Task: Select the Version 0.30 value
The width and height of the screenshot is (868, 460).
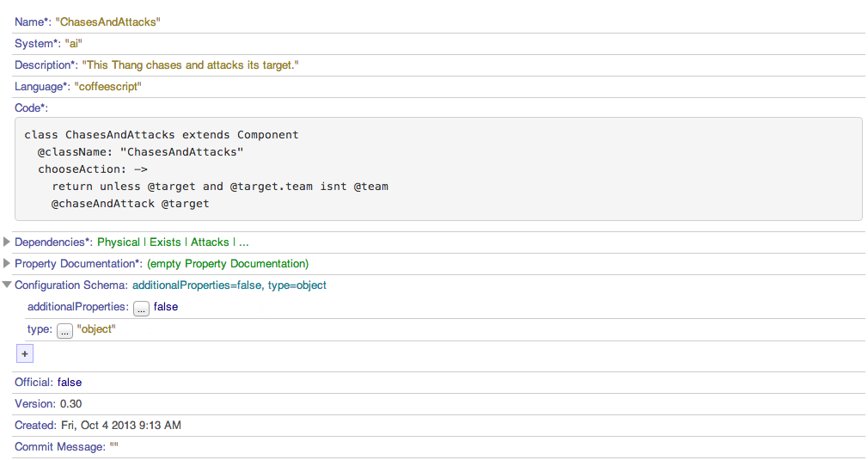Action: 70,404
